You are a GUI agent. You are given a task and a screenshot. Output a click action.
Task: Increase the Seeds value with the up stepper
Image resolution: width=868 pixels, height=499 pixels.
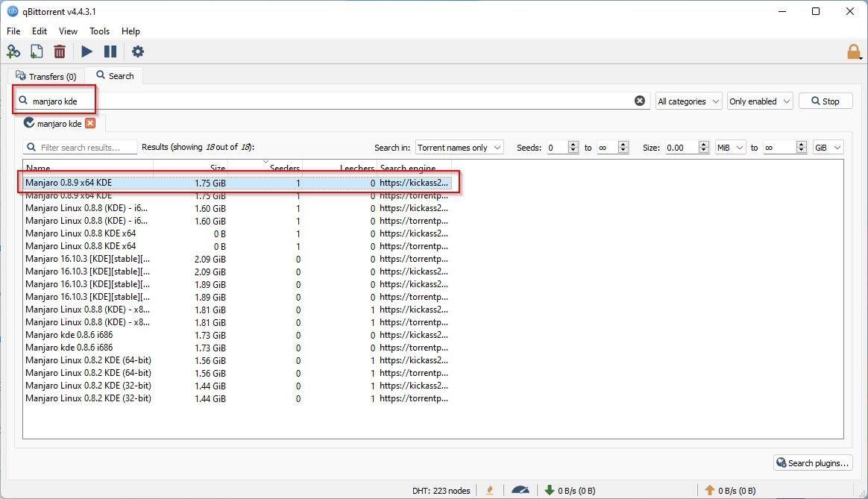point(573,144)
